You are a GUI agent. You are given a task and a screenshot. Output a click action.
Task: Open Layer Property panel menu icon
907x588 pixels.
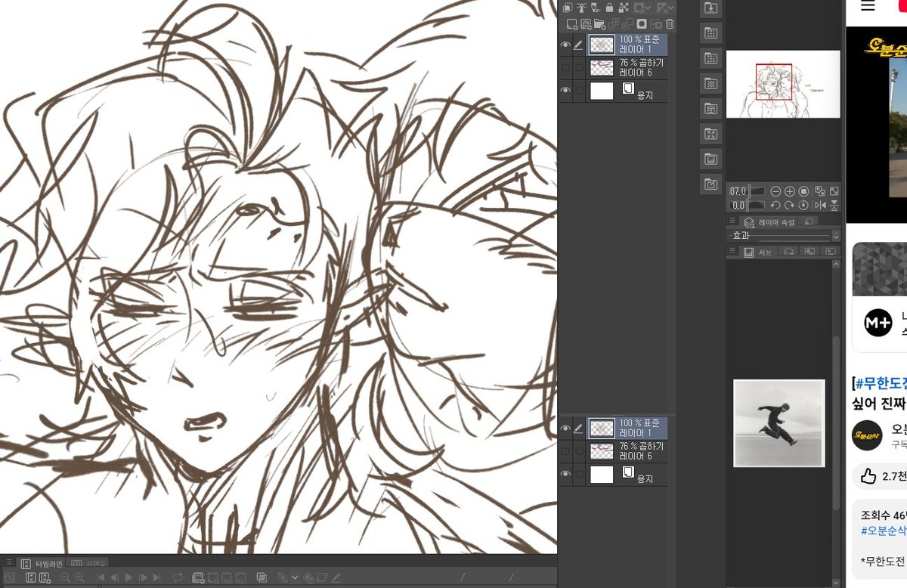[x=732, y=221]
